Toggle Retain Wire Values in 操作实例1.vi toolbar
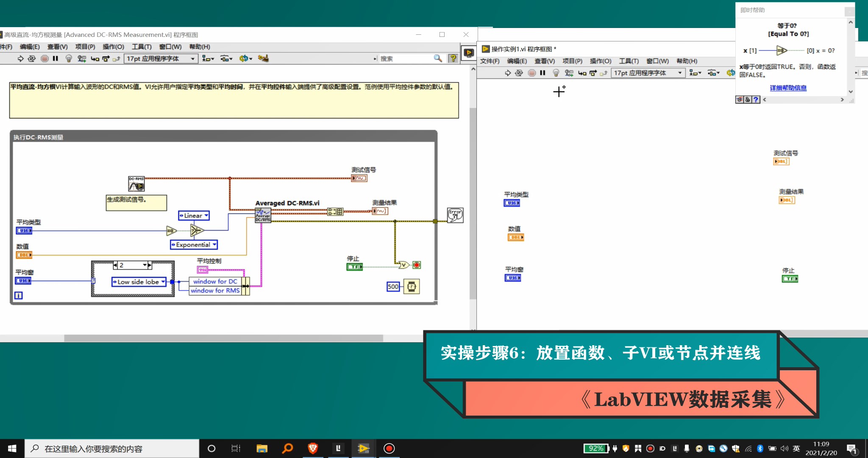Screen dimensions: 868x458 [569, 73]
